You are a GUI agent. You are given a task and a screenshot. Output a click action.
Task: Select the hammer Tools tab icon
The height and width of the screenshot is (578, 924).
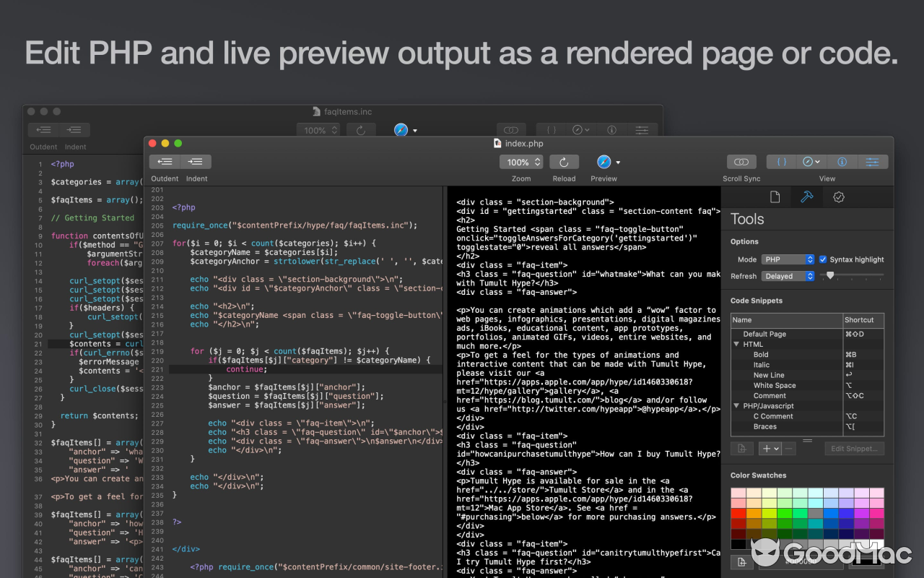(808, 197)
